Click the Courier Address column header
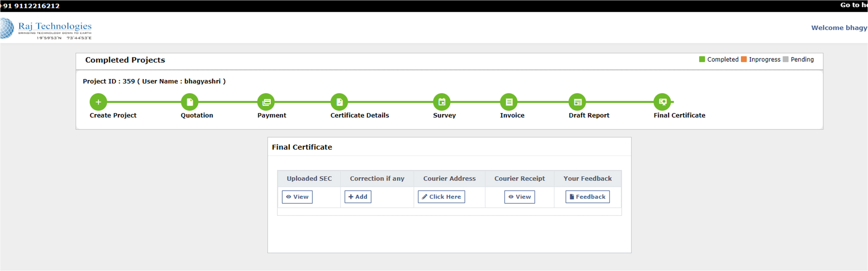The width and height of the screenshot is (868, 271). [x=450, y=179]
